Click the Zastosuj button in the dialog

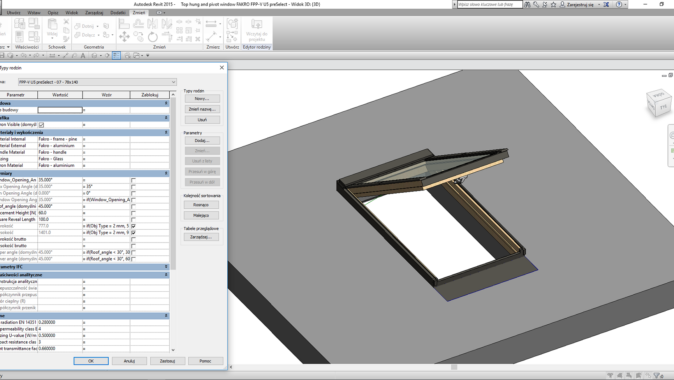point(167,361)
